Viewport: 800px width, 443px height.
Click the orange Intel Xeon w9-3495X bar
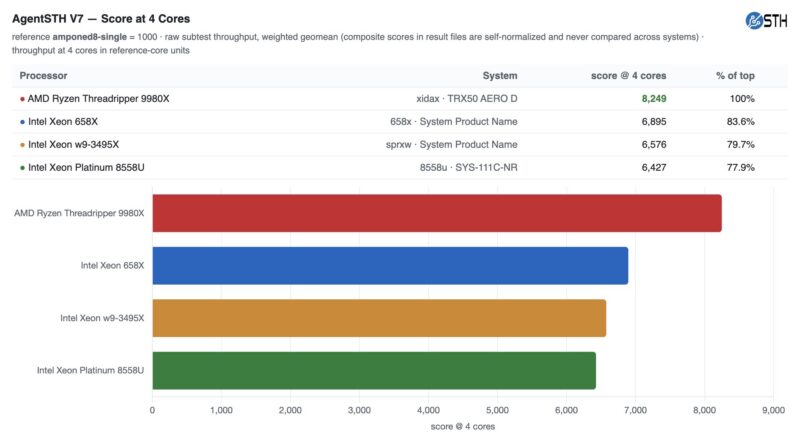[379, 318]
